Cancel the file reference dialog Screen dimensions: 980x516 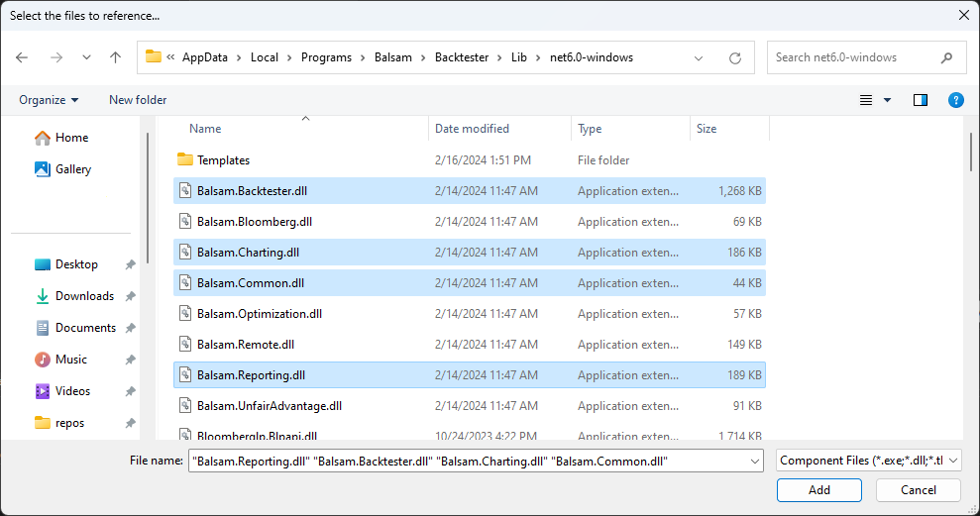click(919, 490)
